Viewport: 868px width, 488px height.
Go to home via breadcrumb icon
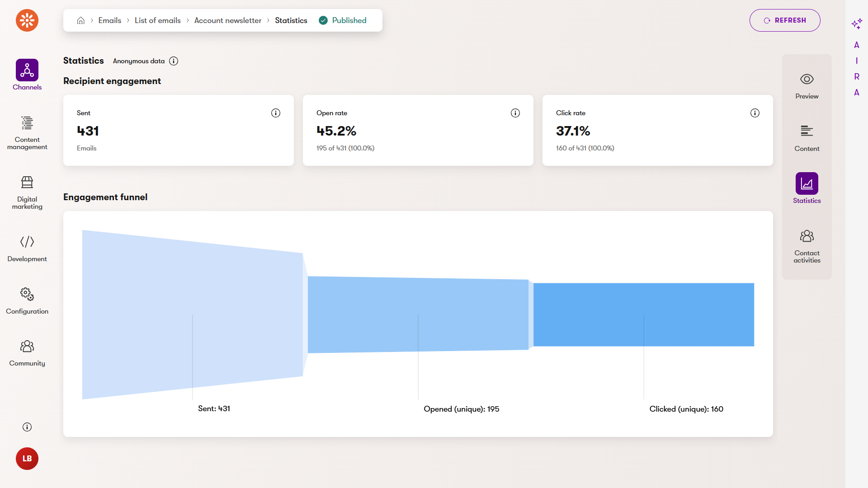pyautogui.click(x=81, y=20)
